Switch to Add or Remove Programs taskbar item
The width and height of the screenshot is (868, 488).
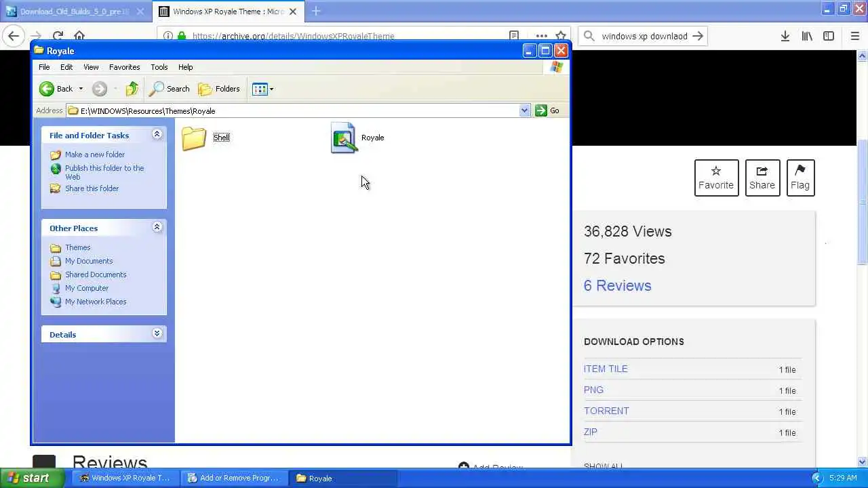coord(233,478)
